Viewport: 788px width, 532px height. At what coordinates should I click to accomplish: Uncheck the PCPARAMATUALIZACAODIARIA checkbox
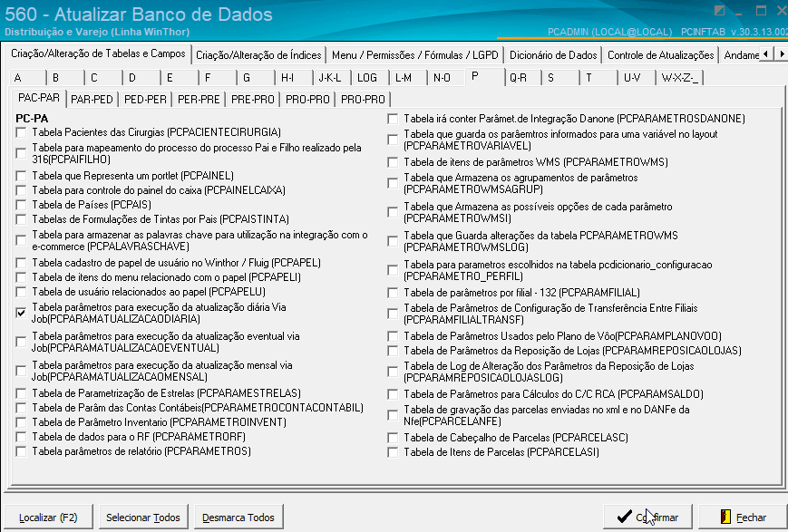tap(21, 313)
